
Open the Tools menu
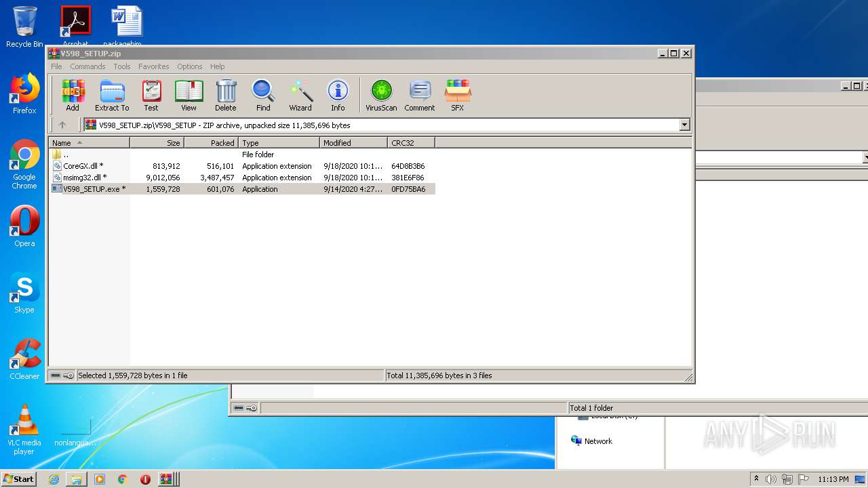[x=122, y=66]
